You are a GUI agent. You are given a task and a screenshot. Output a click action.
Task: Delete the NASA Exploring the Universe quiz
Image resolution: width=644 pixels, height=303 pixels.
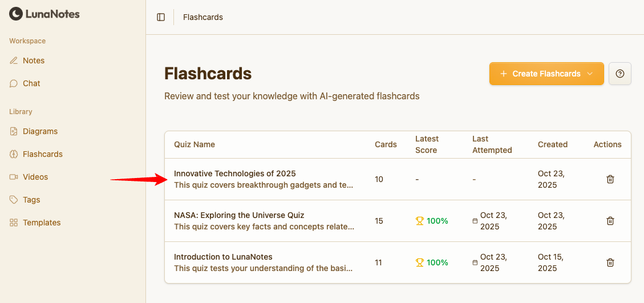610,221
